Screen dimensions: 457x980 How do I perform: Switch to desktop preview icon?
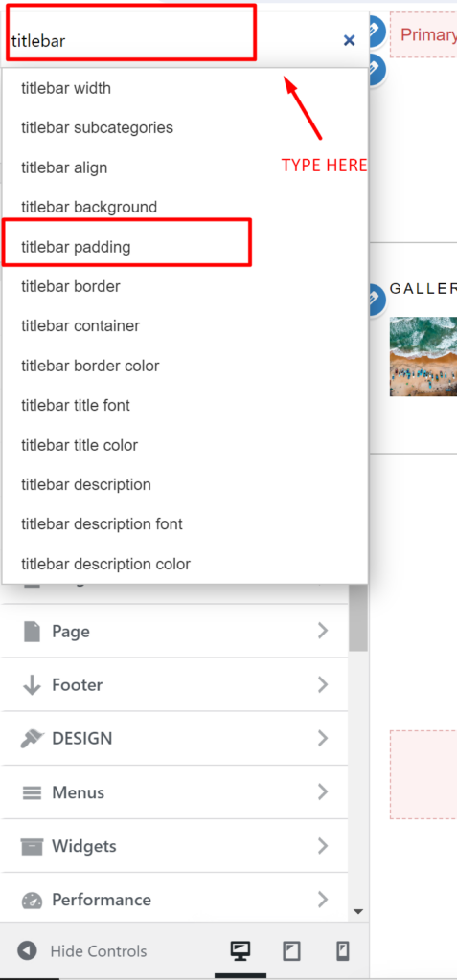tap(240, 951)
